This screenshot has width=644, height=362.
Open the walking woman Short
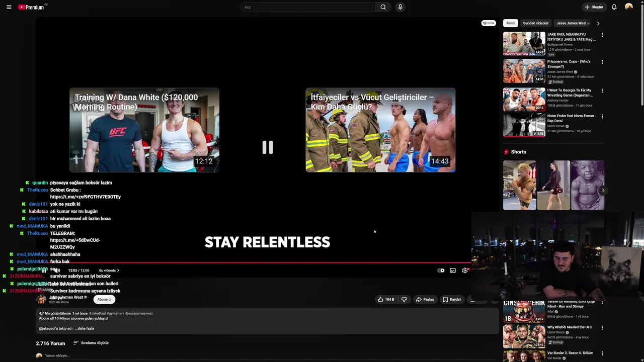coord(553,185)
